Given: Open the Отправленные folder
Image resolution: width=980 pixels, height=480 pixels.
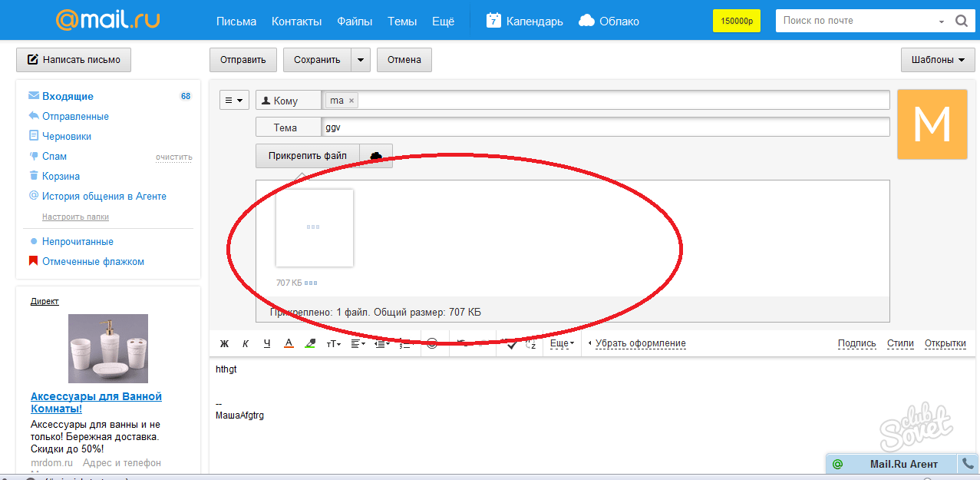Looking at the screenshot, I should point(75,116).
